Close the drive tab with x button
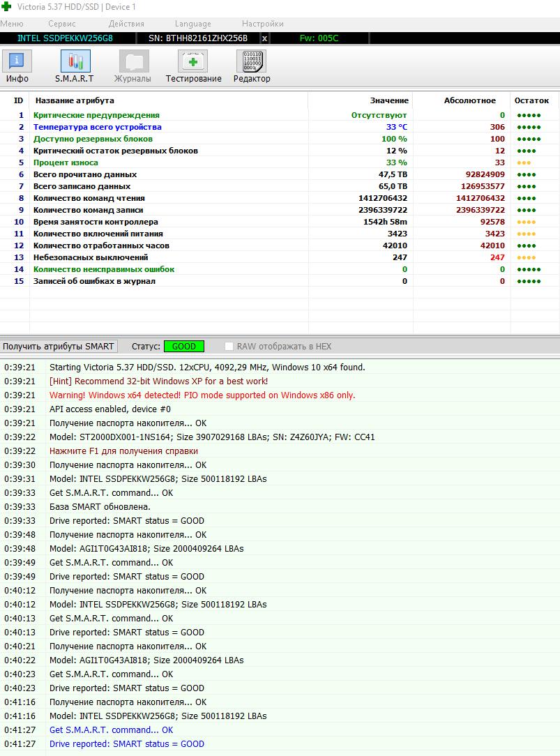Screen dimensions: 560x756 [x=264, y=38]
